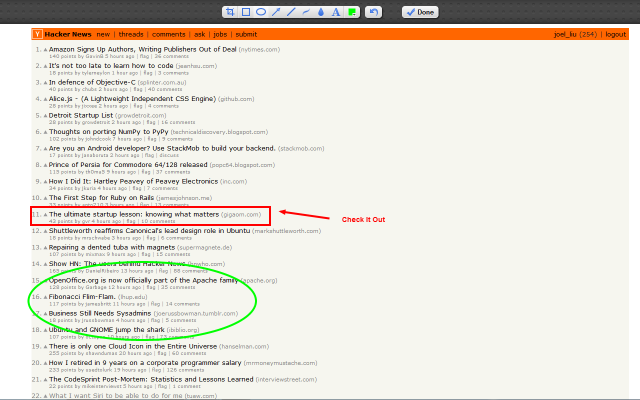This screenshot has height=400, width=640.
Task: Select the ellipse drawing tool
Action: (x=261, y=12)
